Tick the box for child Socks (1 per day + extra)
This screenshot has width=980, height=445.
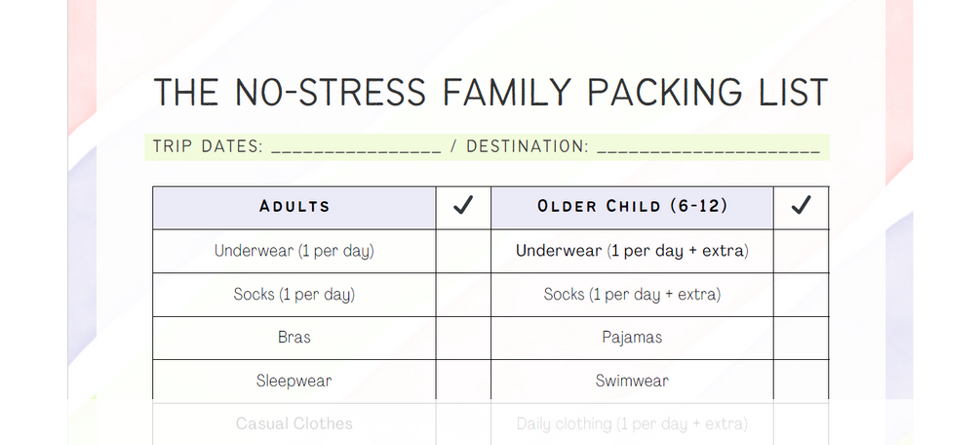click(802, 294)
